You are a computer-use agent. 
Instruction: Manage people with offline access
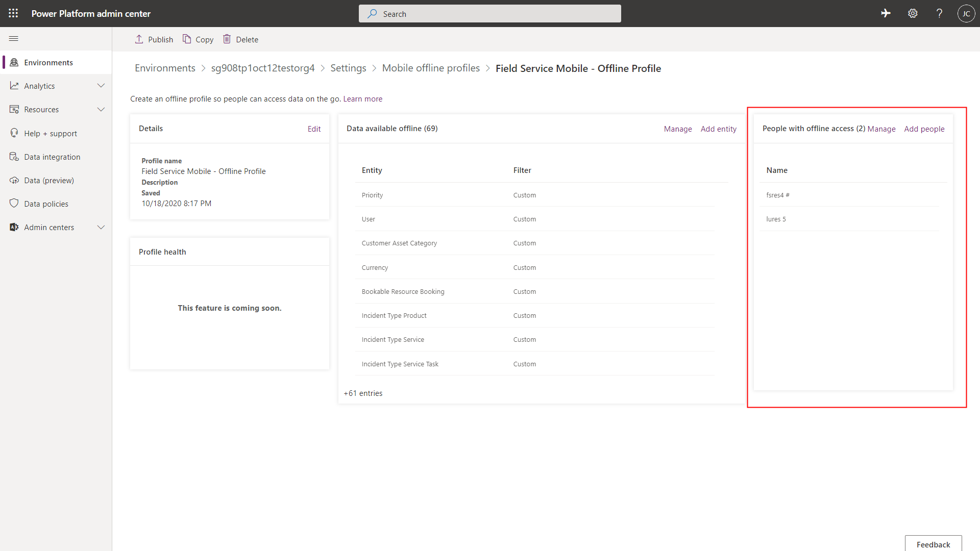point(881,129)
